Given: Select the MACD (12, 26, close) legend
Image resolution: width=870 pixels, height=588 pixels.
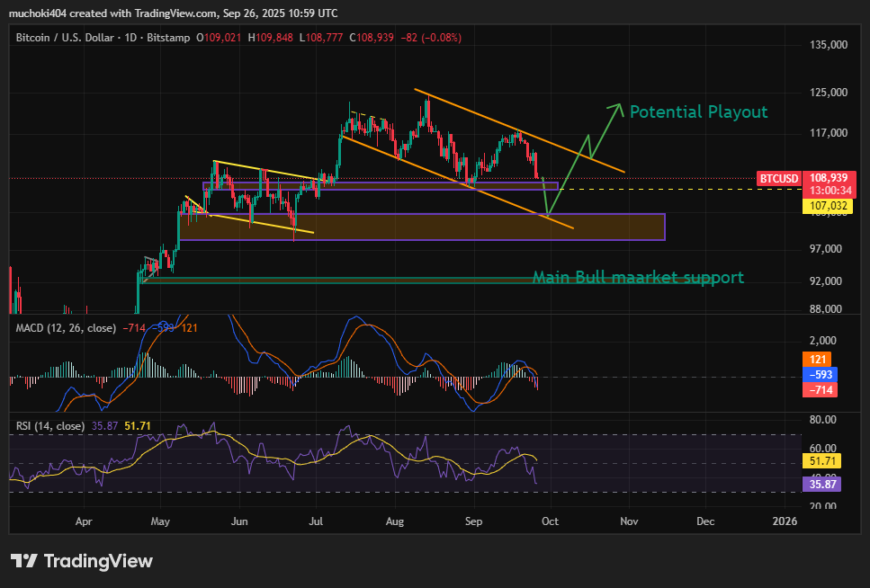Looking at the screenshot, I should click(x=66, y=328).
